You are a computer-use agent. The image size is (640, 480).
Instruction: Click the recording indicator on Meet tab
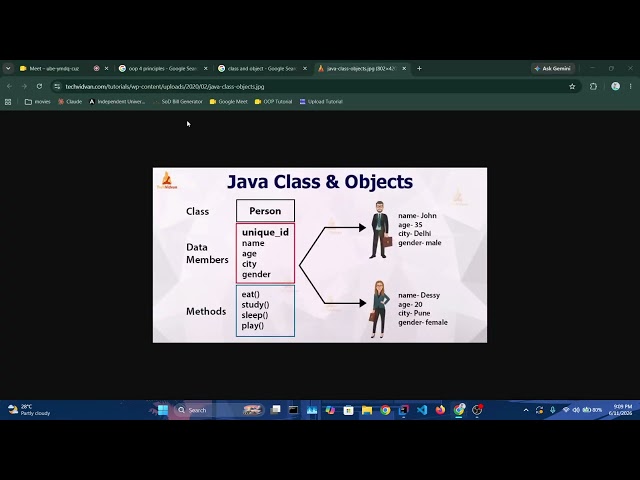(96, 69)
